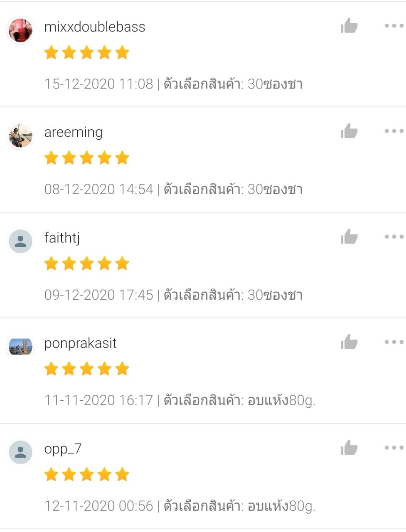The height and width of the screenshot is (532, 406).
Task: Open username mixxdoublebass
Action: click(95, 27)
